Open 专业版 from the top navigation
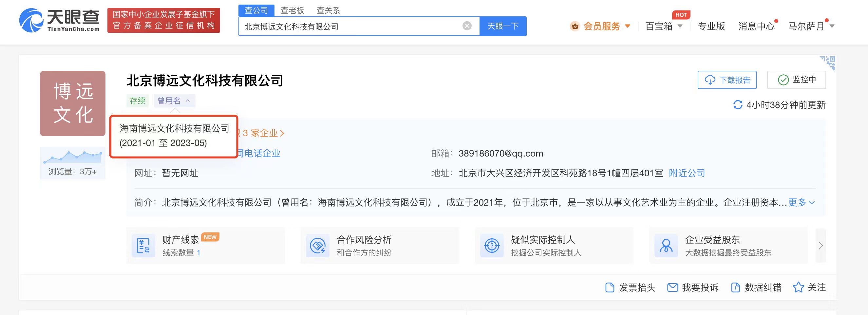868x315 pixels. pos(711,26)
